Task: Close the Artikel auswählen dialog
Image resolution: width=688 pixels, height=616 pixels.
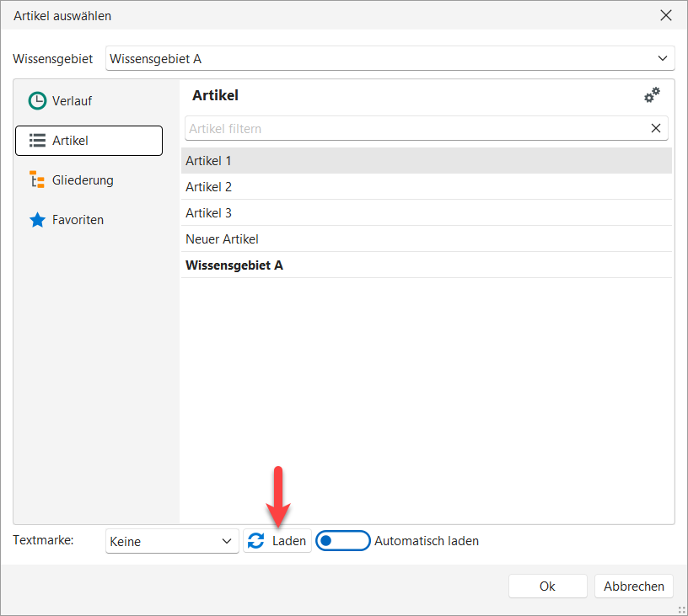Action: [666, 15]
